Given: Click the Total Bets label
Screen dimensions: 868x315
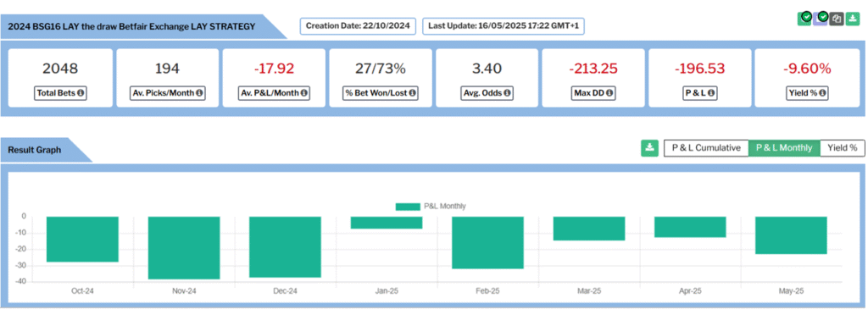Looking at the screenshot, I should point(60,93).
